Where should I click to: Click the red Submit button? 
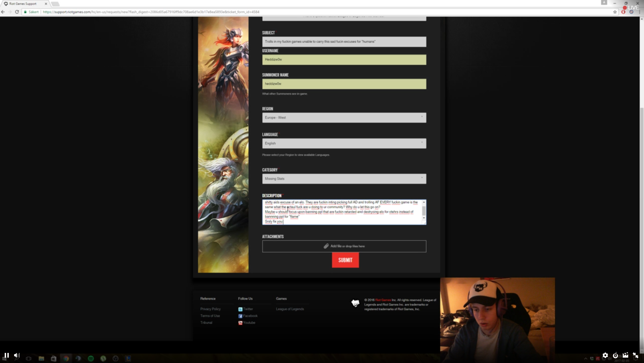(x=345, y=260)
